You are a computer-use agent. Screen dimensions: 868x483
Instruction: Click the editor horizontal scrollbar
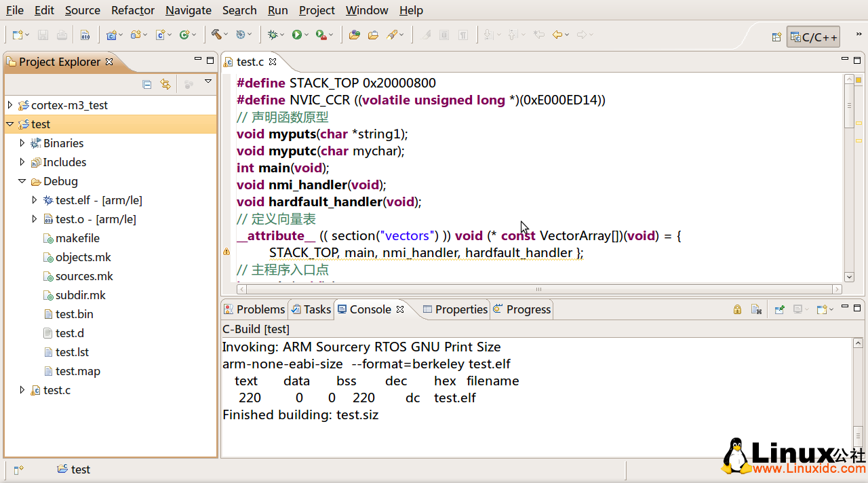pos(539,289)
